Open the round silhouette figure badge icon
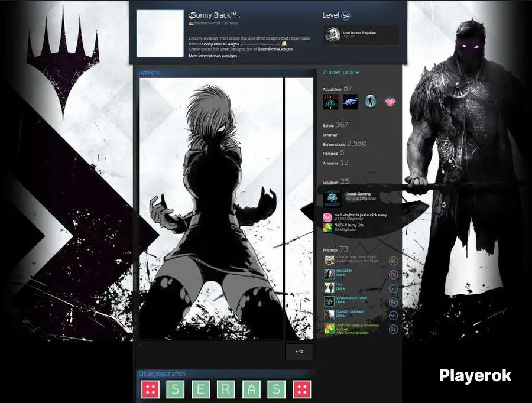Image resolution: width=532 pixels, height=403 pixels. click(371, 102)
